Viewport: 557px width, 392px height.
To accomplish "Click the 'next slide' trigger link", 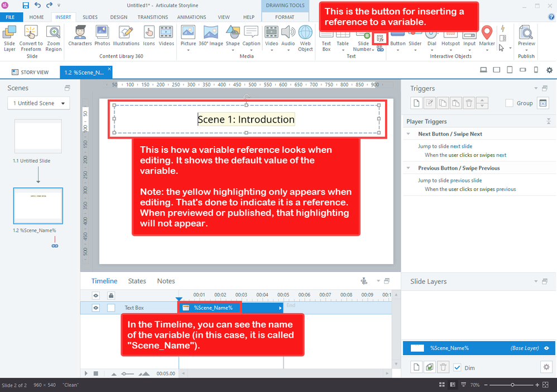I will point(461,146).
